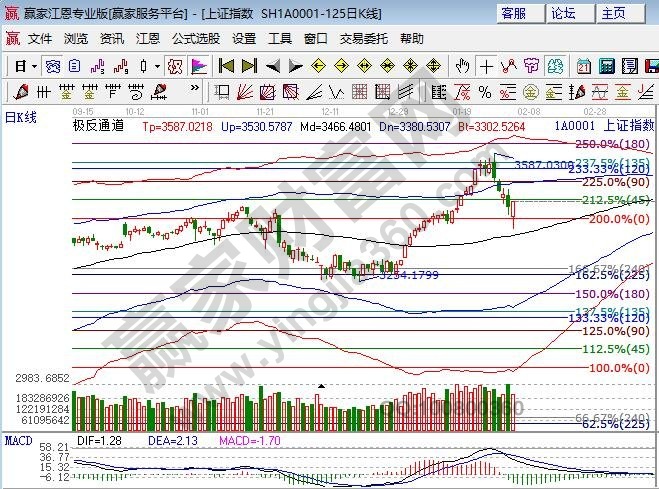Jump to first bar with skip-start arrow
The width and height of the screenshot is (659, 489).
226,67
